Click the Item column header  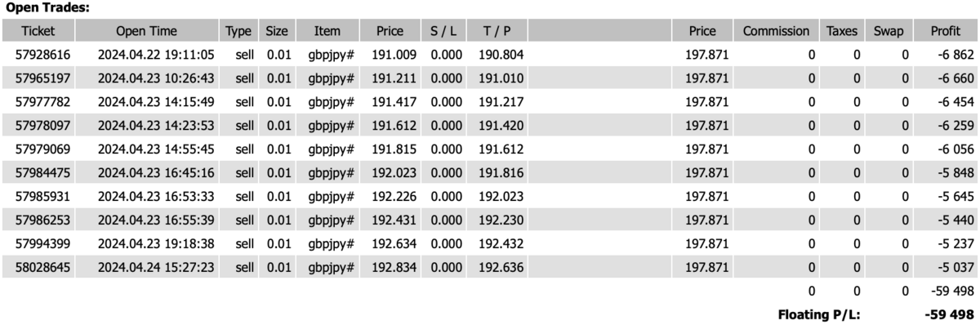(327, 31)
